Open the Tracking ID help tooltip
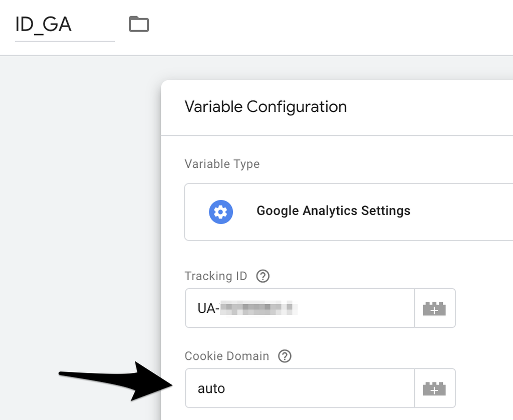Image resolution: width=513 pixels, height=420 pixels. tap(263, 276)
